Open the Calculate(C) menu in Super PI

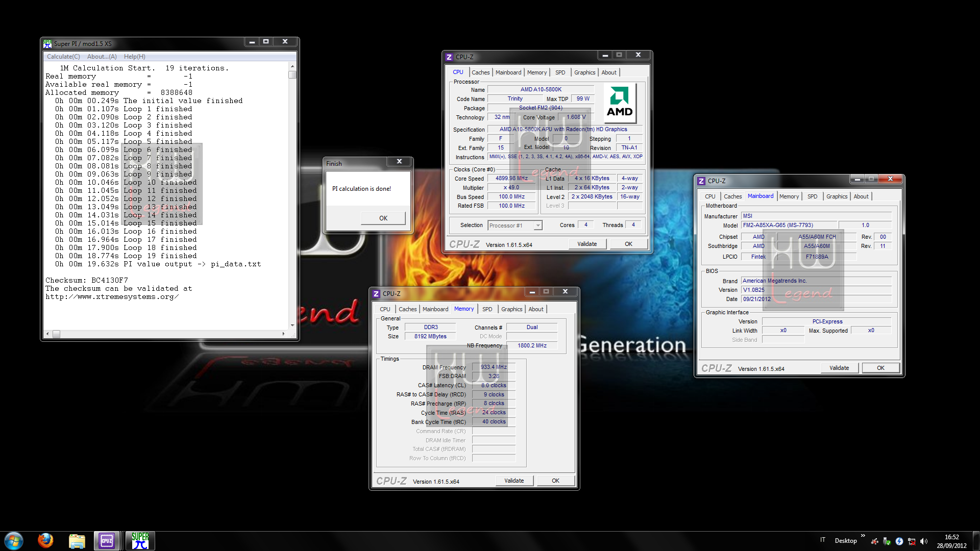click(63, 57)
